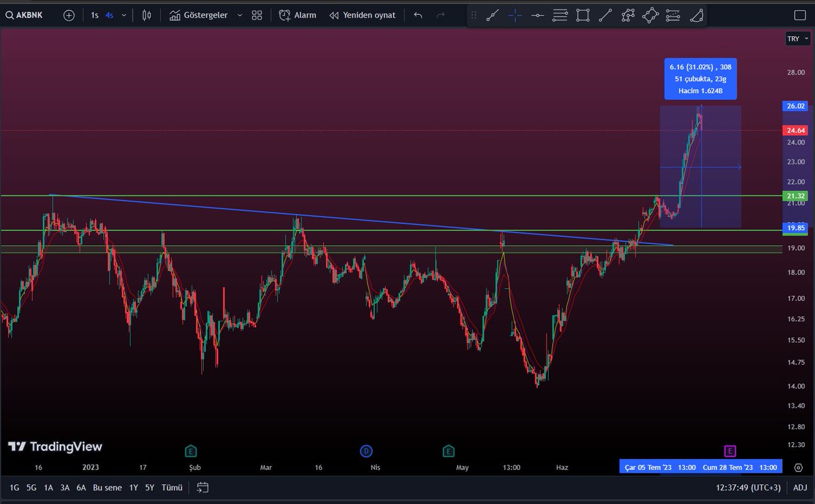
Task: Open the indicator templates grid icon
Action: click(x=257, y=15)
